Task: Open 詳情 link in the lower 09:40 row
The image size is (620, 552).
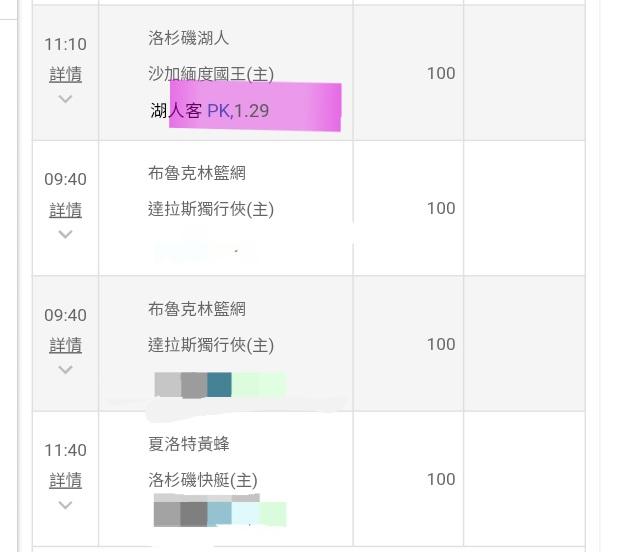Action: tap(65, 345)
